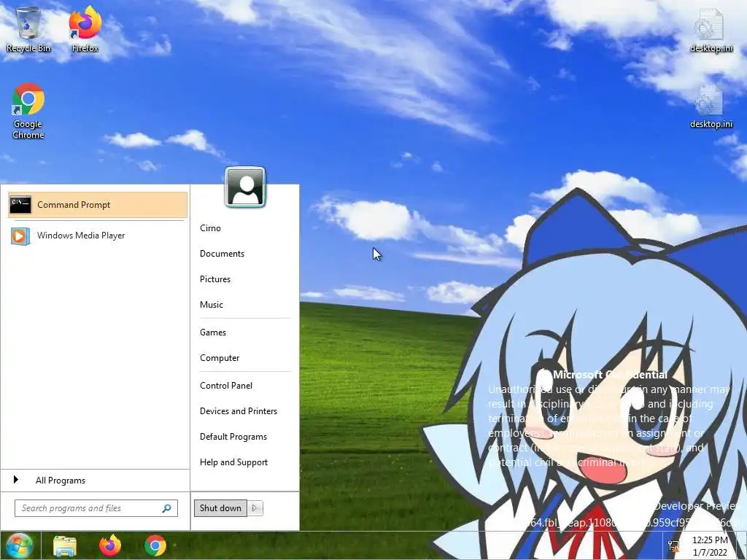Open Computer from Start menu
Screen dimensions: 747x560
click(x=219, y=358)
